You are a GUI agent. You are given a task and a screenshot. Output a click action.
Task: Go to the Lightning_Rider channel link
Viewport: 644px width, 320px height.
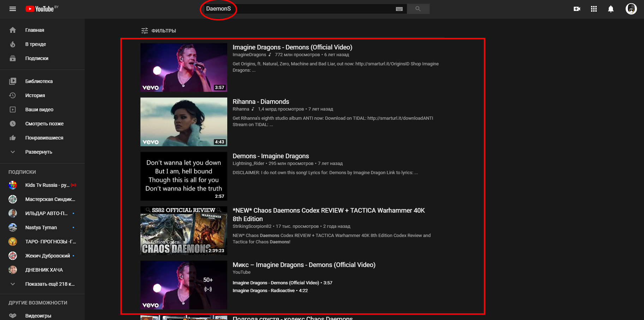point(248,164)
